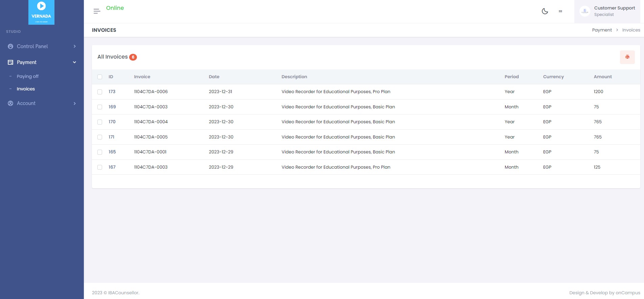This screenshot has width=644, height=299.
Task: Switch to dark mode with moon icon
Action: point(545,11)
